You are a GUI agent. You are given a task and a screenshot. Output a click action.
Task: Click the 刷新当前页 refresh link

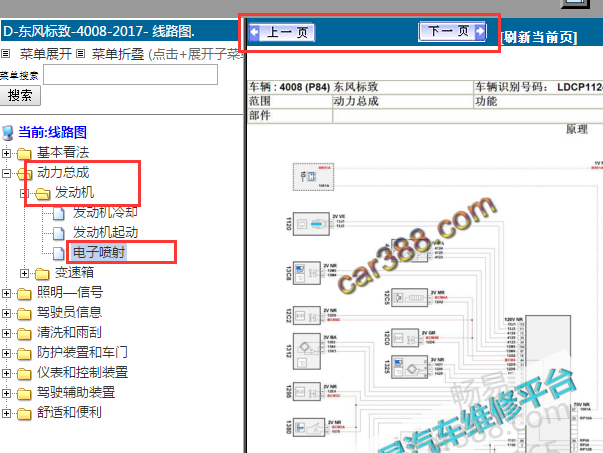[539, 37]
